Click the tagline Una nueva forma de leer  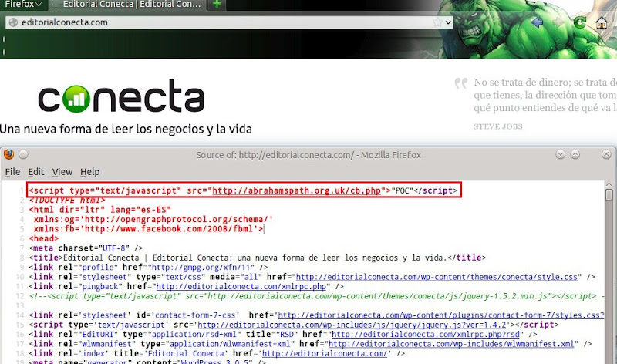click(126, 129)
